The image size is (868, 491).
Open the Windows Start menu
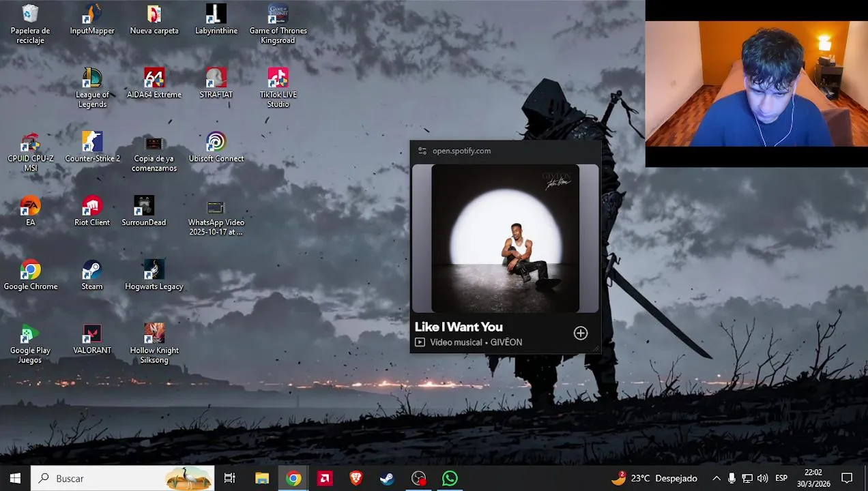click(15, 478)
